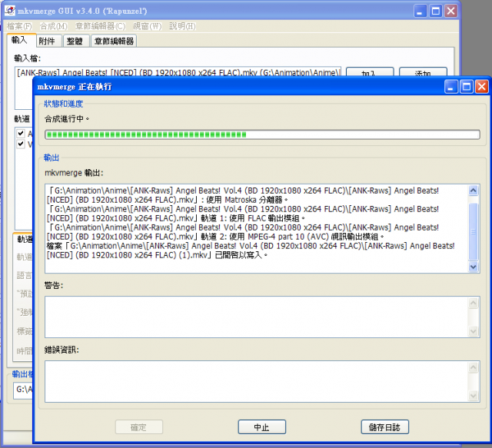Image resolution: width=492 pixels, height=448 pixels.
Task: Click the mkvmerge GUI app icon in title bar
Action: [x=10, y=10]
